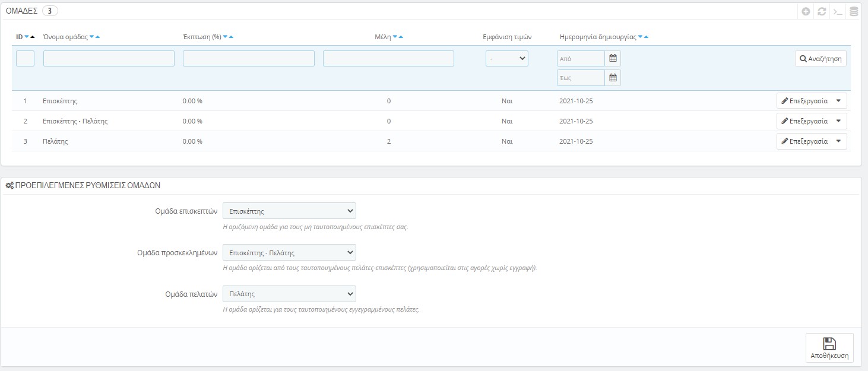Sort Μέλη column ascending arrow
The height and width of the screenshot is (371, 868).
coord(401,37)
